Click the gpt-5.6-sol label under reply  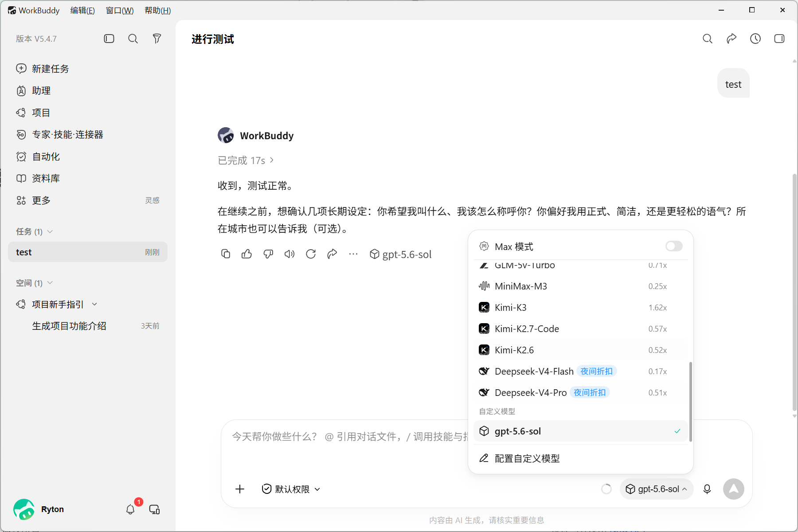pos(401,254)
